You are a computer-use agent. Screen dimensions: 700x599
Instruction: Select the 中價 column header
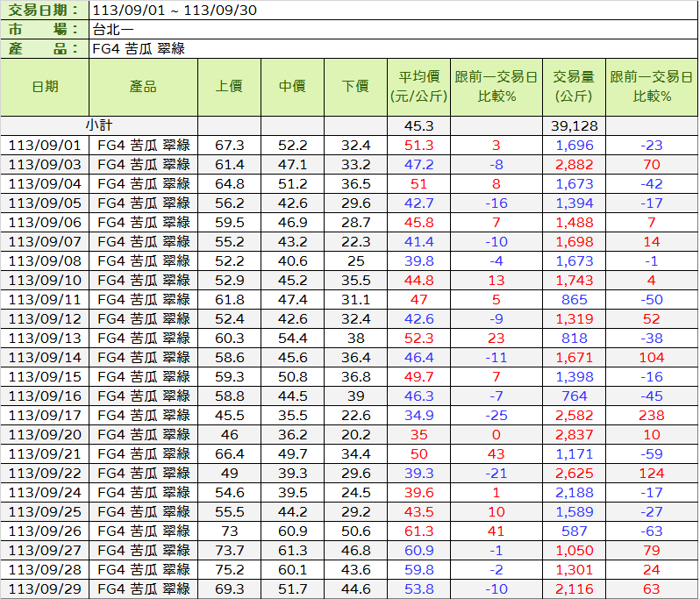point(292,87)
